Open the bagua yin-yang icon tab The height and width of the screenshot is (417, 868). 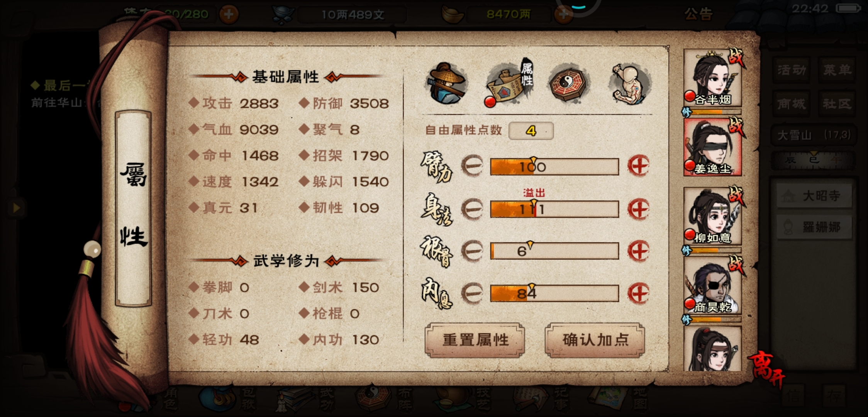(568, 82)
